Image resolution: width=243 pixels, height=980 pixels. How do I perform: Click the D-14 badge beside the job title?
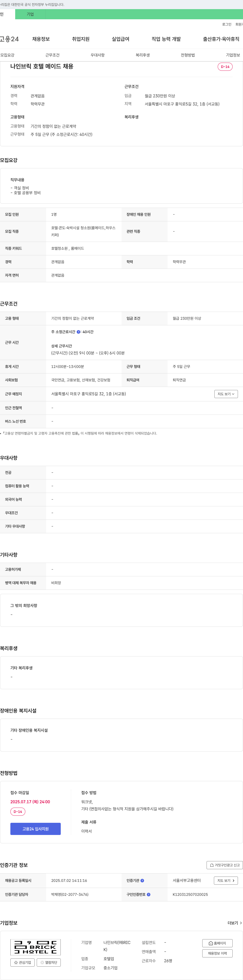coord(225,67)
